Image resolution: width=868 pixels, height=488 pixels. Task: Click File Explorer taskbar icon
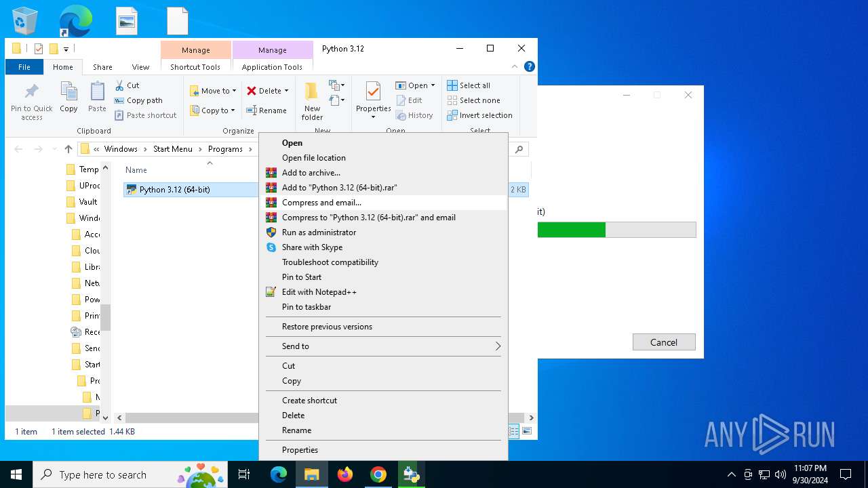[x=312, y=474]
